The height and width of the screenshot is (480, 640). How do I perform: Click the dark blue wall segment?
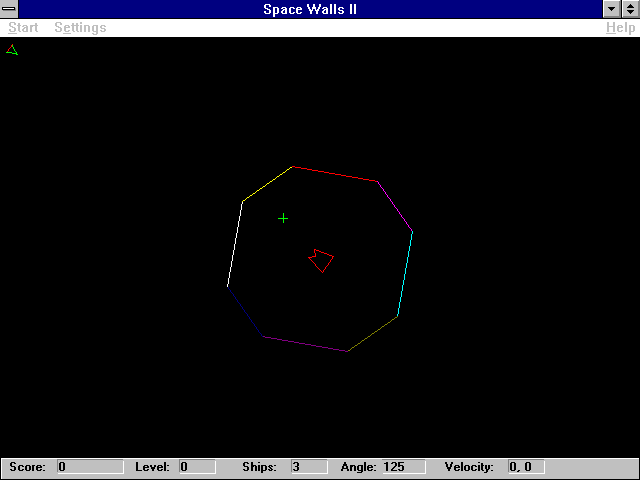245,311
